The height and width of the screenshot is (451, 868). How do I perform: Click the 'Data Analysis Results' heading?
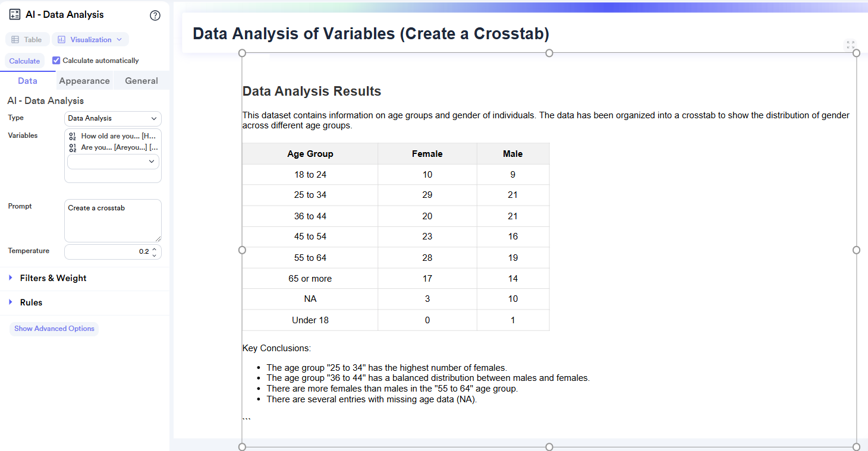[x=312, y=92]
